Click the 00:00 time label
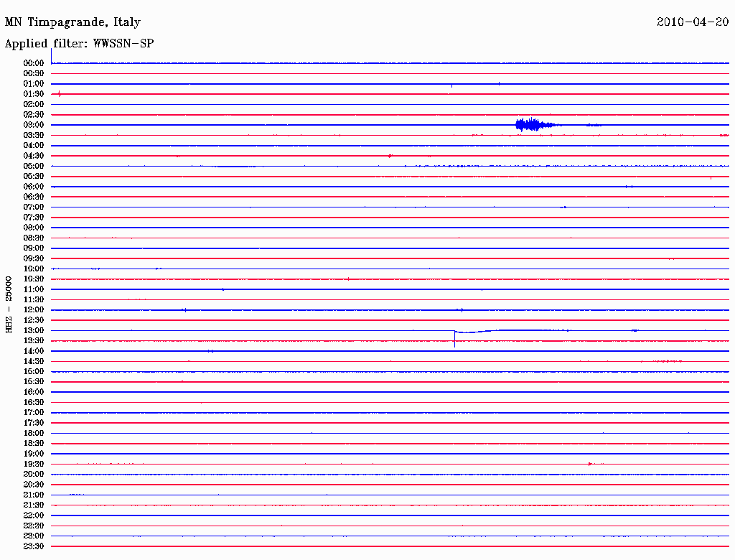The image size is (735, 560). [x=34, y=63]
